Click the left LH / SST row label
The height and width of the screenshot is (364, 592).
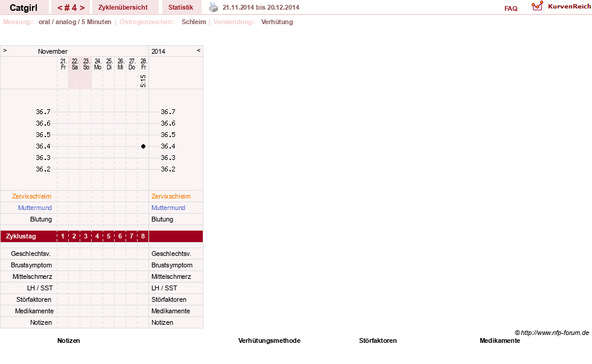pos(40,288)
